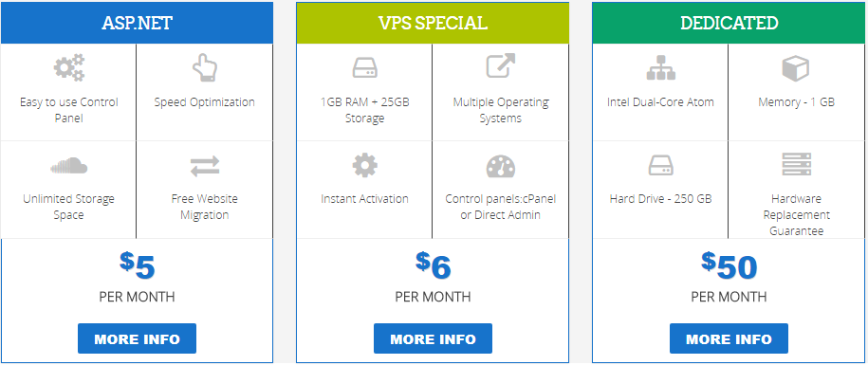868x365 pixels.
Task: Click the gear icon for Instant Activation
Action: coord(365,165)
